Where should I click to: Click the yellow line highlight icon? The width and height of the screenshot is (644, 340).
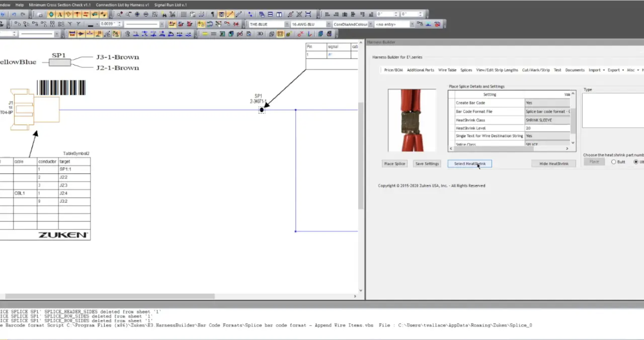(x=205, y=34)
